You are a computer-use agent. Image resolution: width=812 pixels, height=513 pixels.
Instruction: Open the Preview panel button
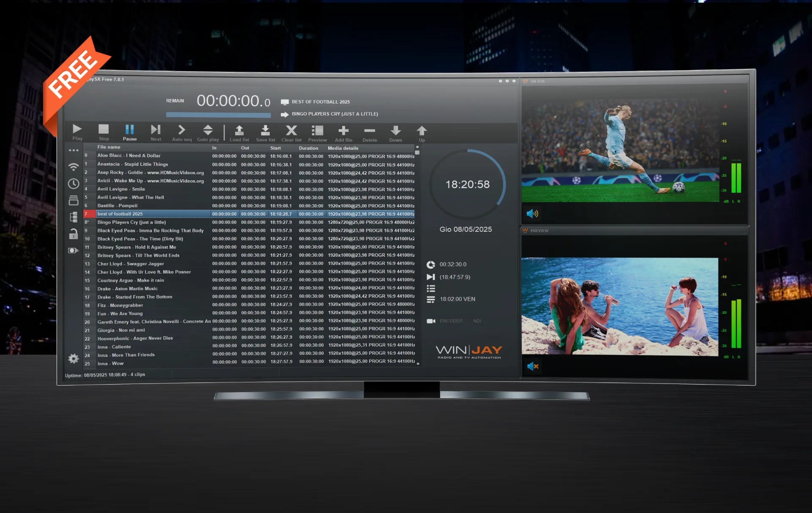[317, 131]
